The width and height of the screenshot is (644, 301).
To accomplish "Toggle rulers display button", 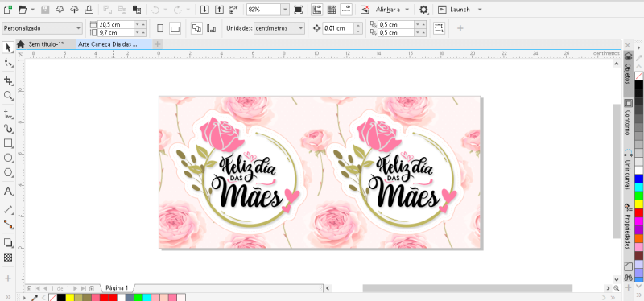I will (316, 9).
